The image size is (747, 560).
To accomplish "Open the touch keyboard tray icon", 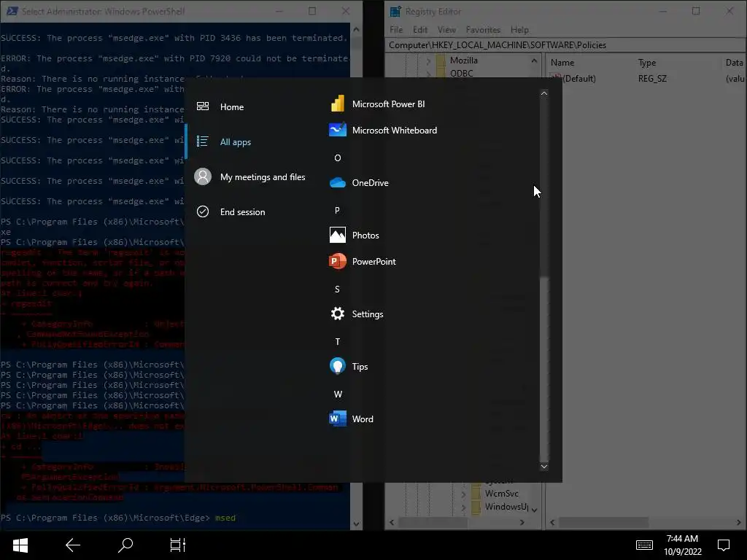I will click(x=644, y=545).
